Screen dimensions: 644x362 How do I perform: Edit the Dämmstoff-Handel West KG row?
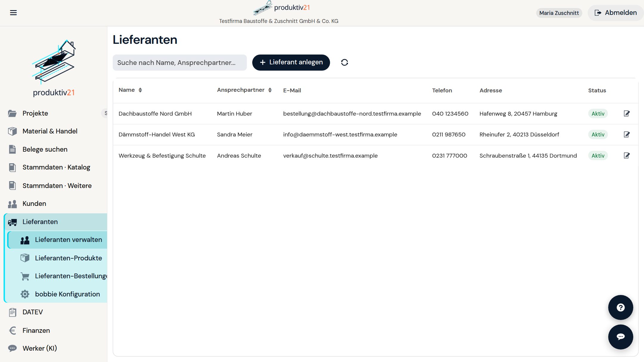tap(627, 134)
